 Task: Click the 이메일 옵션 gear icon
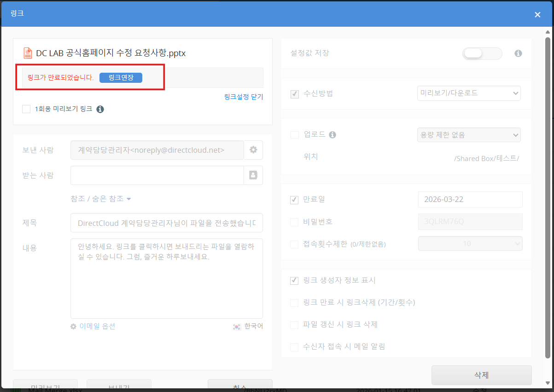click(x=73, y=326)
